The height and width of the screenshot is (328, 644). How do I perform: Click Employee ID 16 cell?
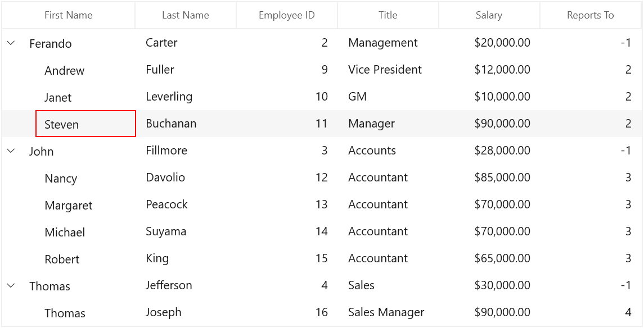tap(287, 312)
